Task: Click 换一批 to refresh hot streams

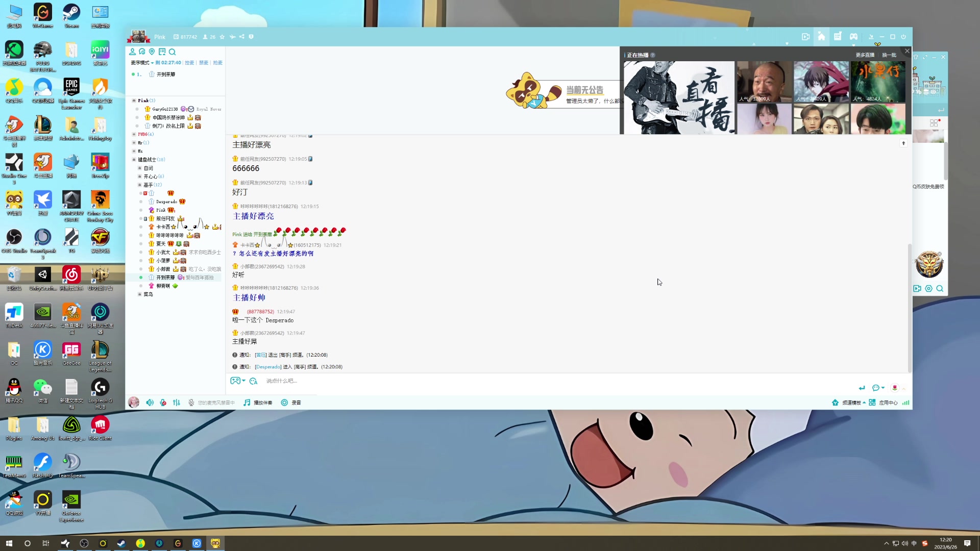Action: (889, 55)
